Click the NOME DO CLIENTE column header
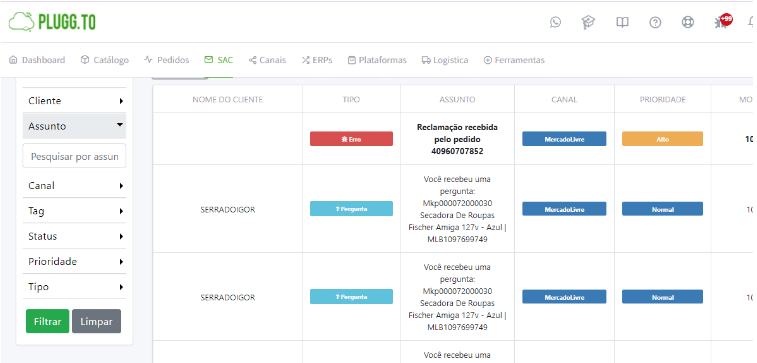The width and height of the screenshot is (757, 363). [227, 99]
